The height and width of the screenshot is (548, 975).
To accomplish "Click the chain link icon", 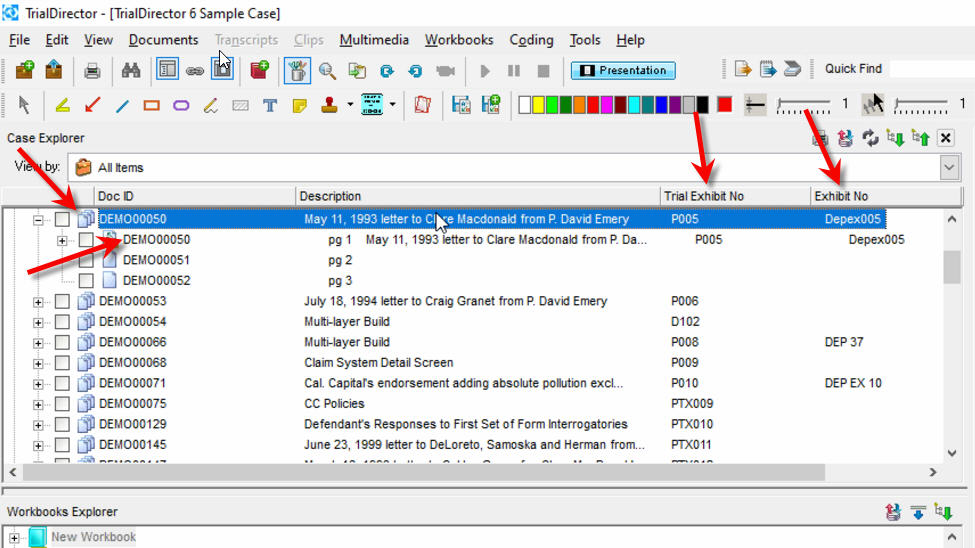I will pos(195,72).
